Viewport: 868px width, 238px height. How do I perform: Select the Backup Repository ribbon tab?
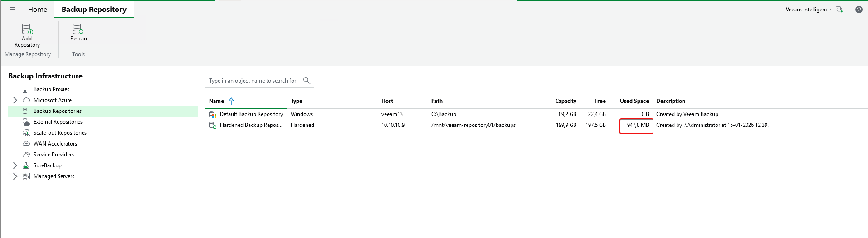(x=94, y=10)
